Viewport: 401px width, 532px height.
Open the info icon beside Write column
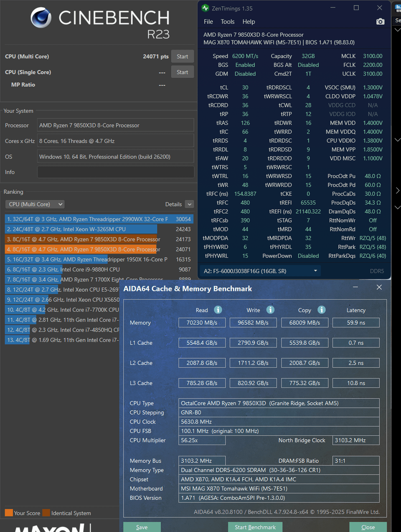[270, 310]
